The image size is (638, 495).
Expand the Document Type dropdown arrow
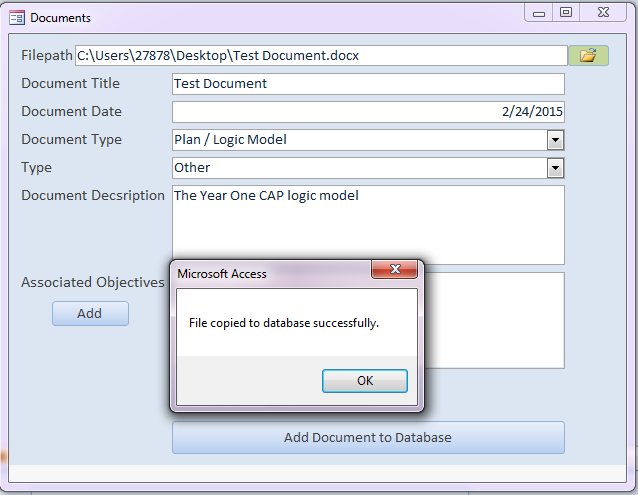(556, 140)
